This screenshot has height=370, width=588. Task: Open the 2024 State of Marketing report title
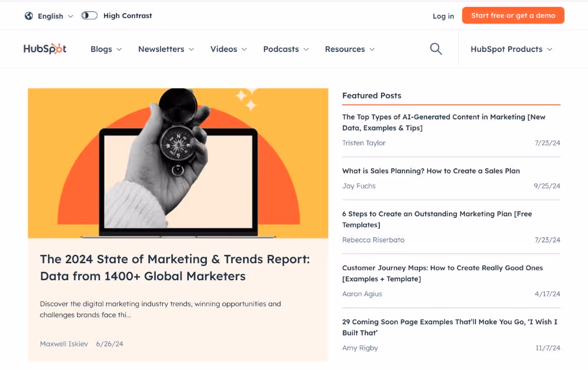click(x=175, y=267)
